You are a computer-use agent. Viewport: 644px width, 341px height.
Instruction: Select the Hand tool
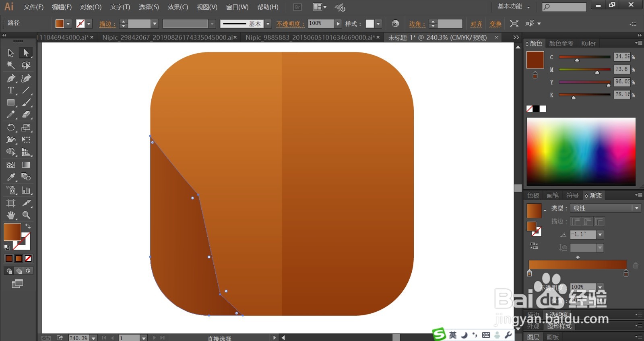tap(11, 215)
